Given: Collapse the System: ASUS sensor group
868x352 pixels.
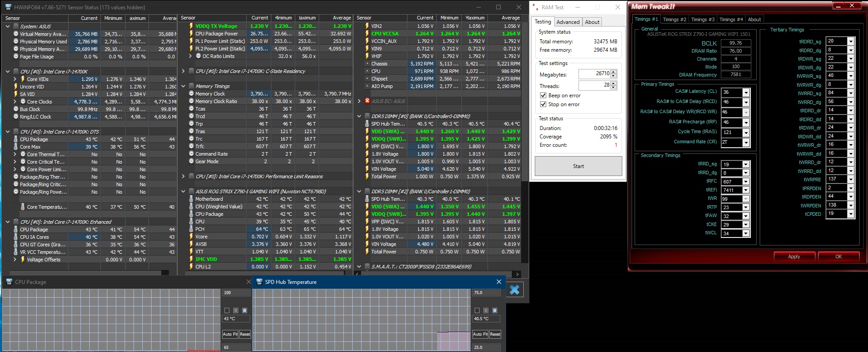Looking at the screenshot, I should point(8,27).
